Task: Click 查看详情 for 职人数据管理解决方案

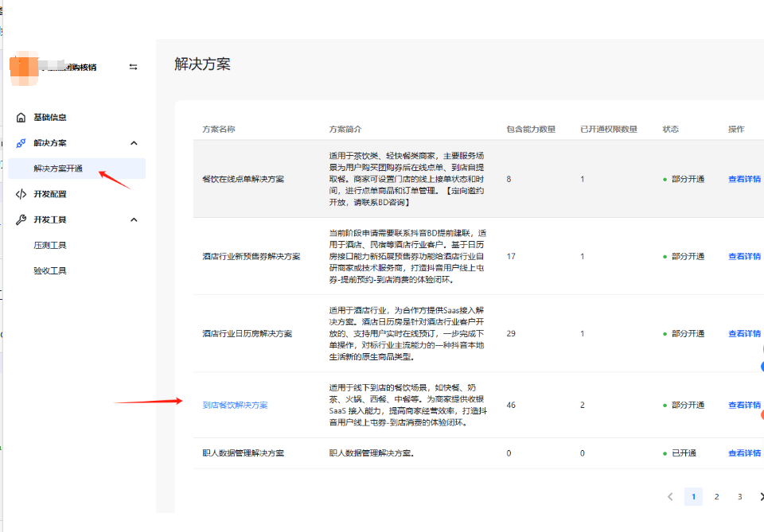Action: (744, 453)
